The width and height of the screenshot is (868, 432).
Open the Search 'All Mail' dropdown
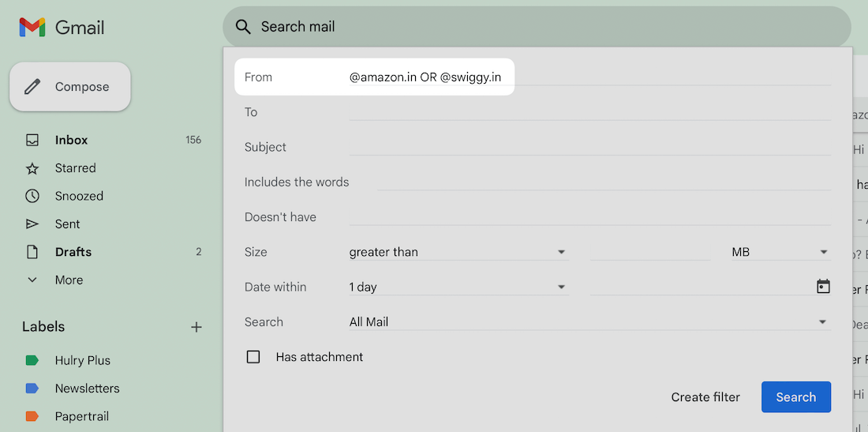click(589, 322)
